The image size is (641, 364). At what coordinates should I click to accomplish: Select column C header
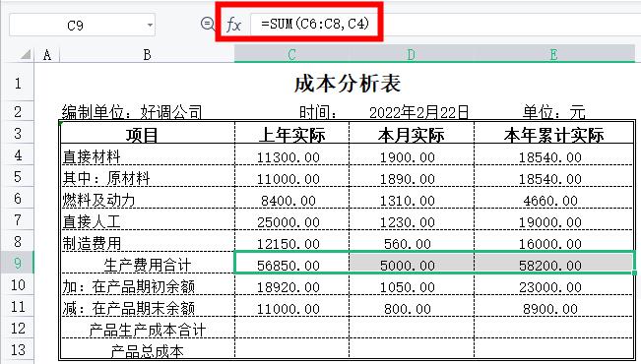pos(291,55)
